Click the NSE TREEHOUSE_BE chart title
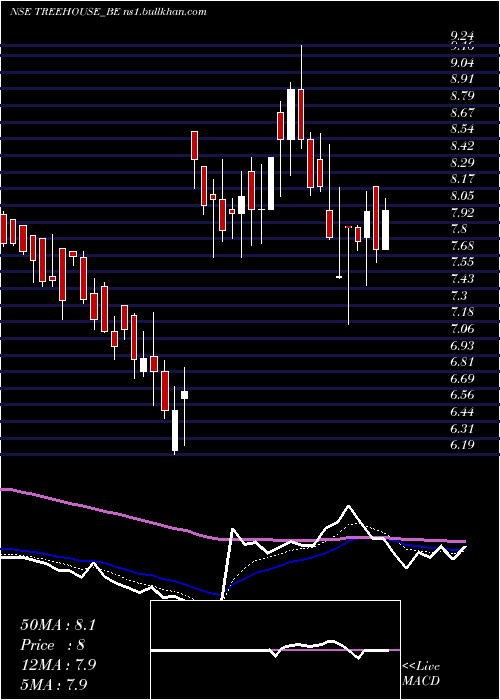Screen dimensions: 500x700 64,12
